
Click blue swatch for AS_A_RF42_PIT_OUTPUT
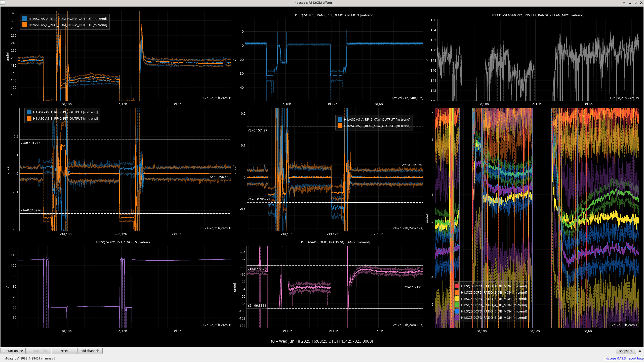point(29,112)
